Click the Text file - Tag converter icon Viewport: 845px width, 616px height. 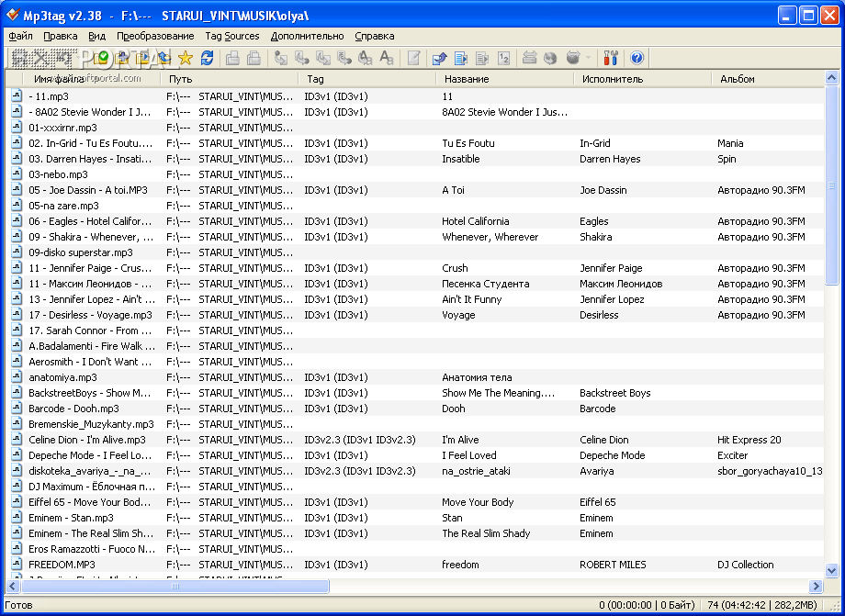coord(344,58)
